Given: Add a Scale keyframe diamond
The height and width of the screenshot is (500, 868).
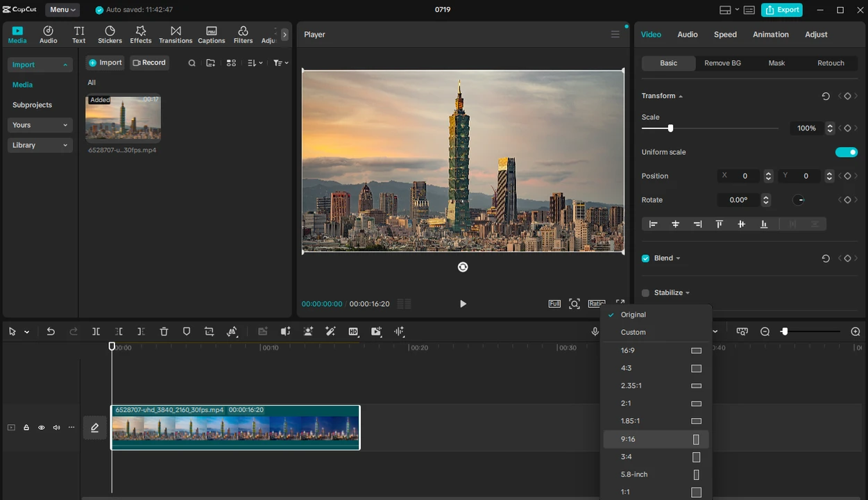Looking at the screenshot, I should coord(847,128).
